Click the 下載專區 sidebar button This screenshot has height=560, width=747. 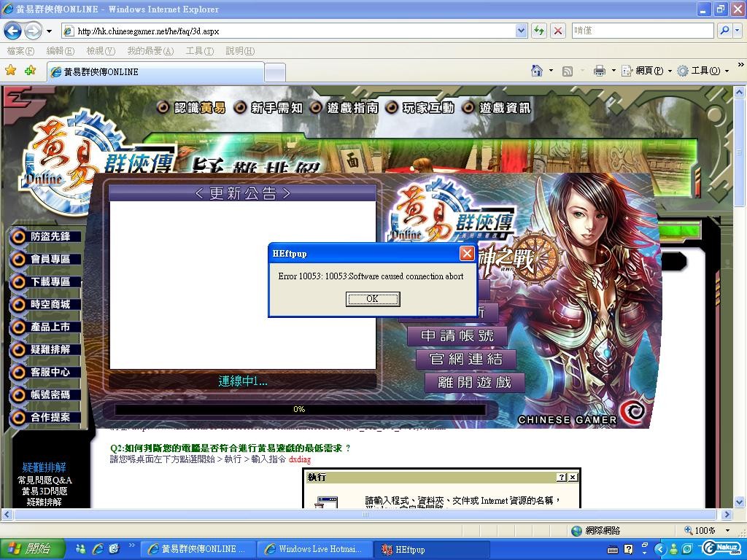click(x=45, y=282)
